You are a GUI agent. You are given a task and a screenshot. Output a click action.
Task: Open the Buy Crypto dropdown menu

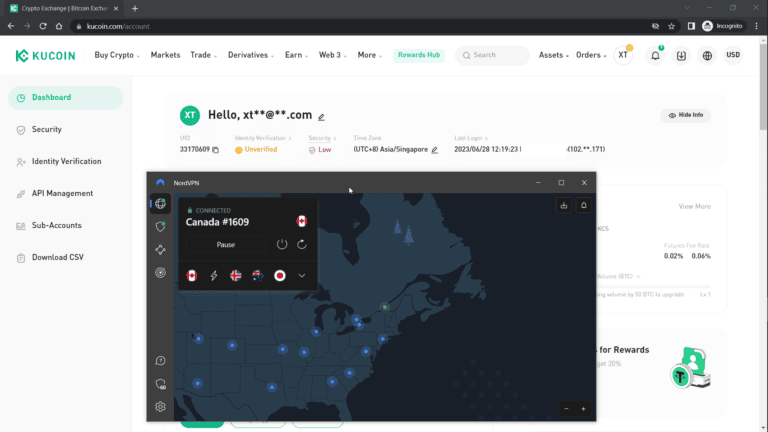pos(117,55)
